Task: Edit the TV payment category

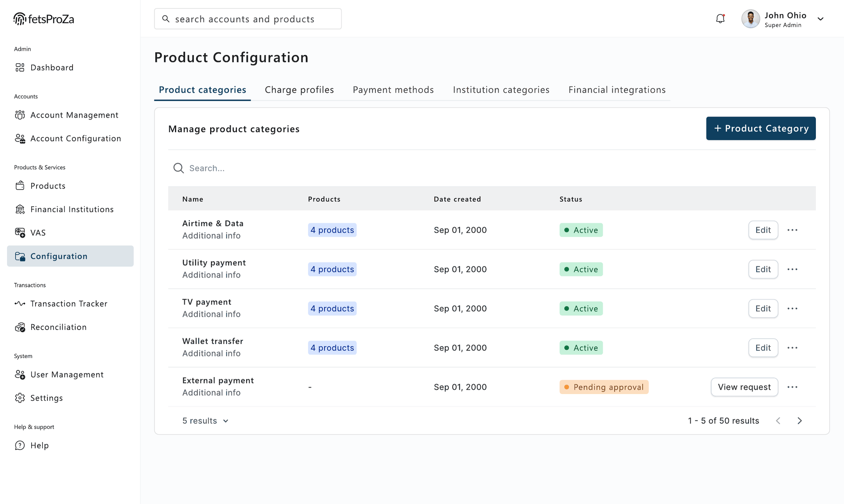Action: (x=763, y=308)
